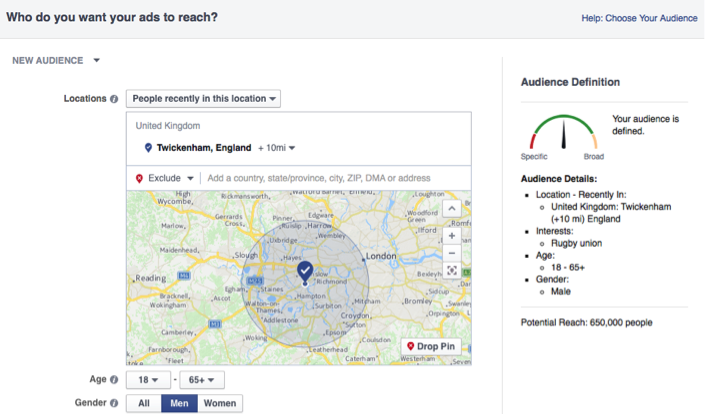Click Rugby union interest text

576,243
